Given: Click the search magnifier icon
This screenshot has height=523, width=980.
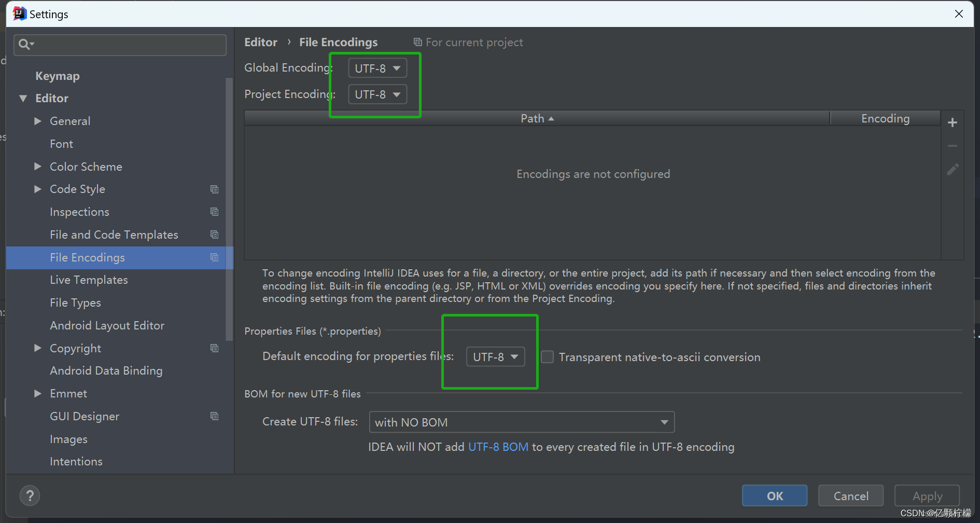Looking at the screenshot, I should coord(26,45).
